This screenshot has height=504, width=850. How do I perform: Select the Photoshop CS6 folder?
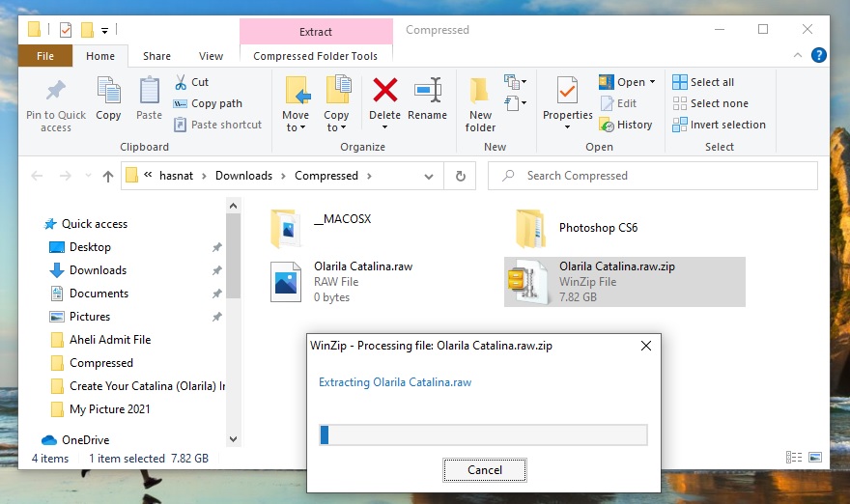pyautogui.click(x=577, y=228)
